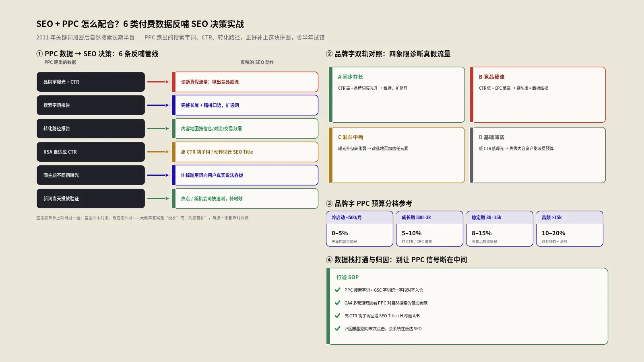Click note 先靠内容拉曝光

[x=344, y=242]
